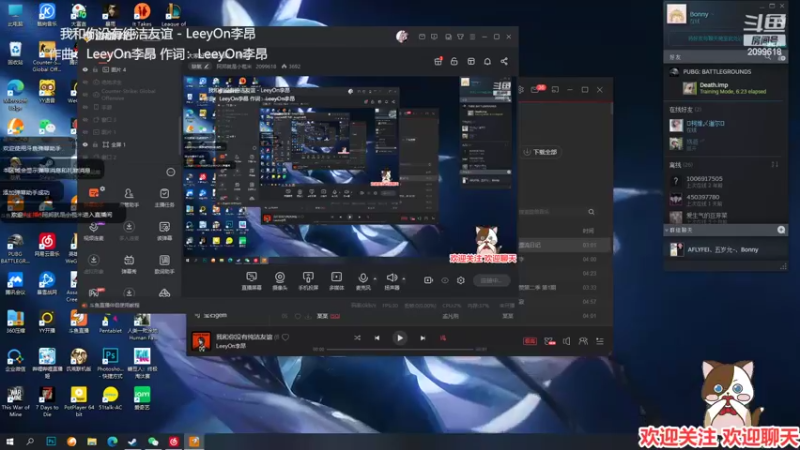Play the current song in music player
Screen dimensions: 800x450
[x=399, y=338]
